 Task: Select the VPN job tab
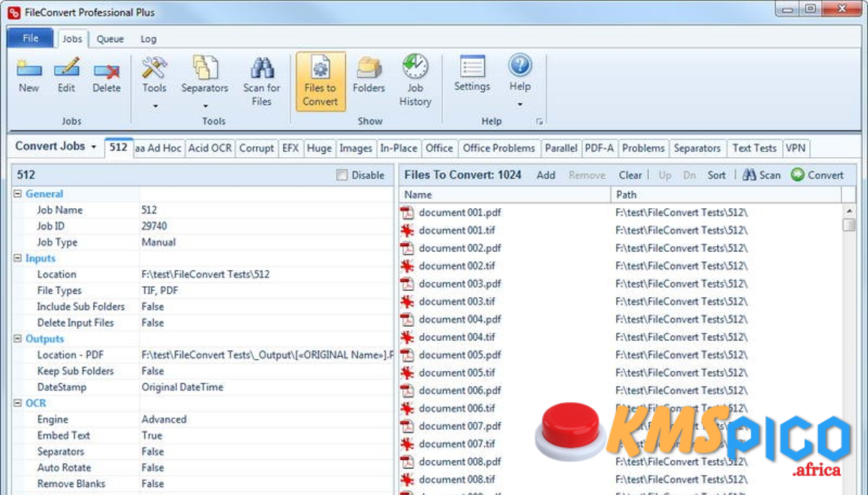[795, 148]
